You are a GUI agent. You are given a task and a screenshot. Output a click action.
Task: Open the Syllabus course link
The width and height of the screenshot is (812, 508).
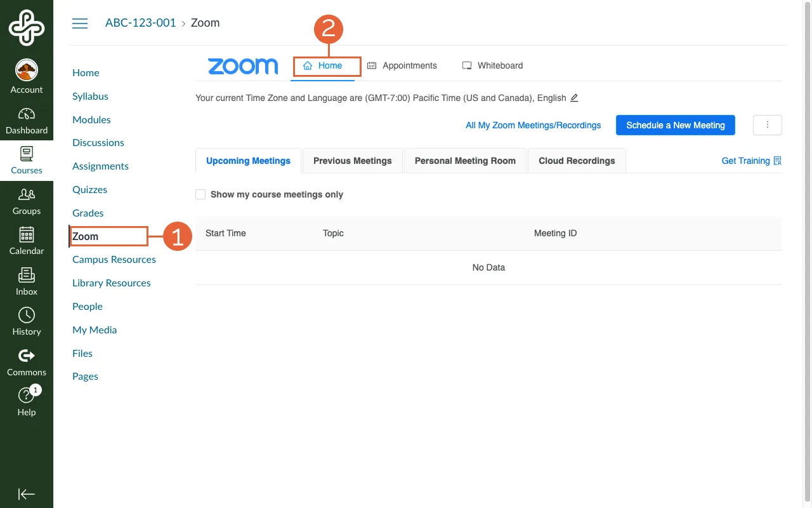(x=90, y=97)
